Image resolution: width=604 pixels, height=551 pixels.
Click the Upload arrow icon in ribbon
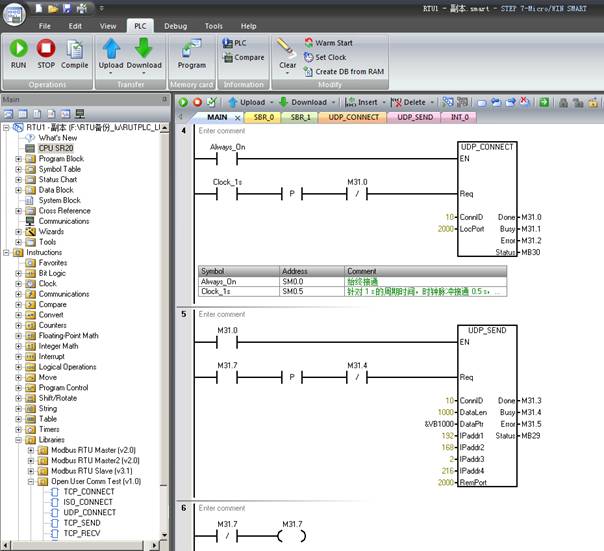(112, 48)
